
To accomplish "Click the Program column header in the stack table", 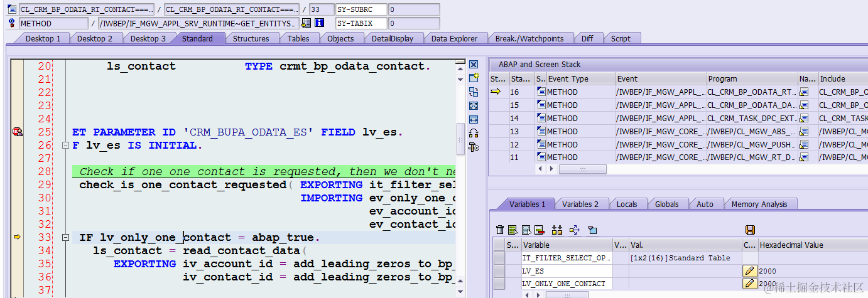I will click(x=752, y=79).
